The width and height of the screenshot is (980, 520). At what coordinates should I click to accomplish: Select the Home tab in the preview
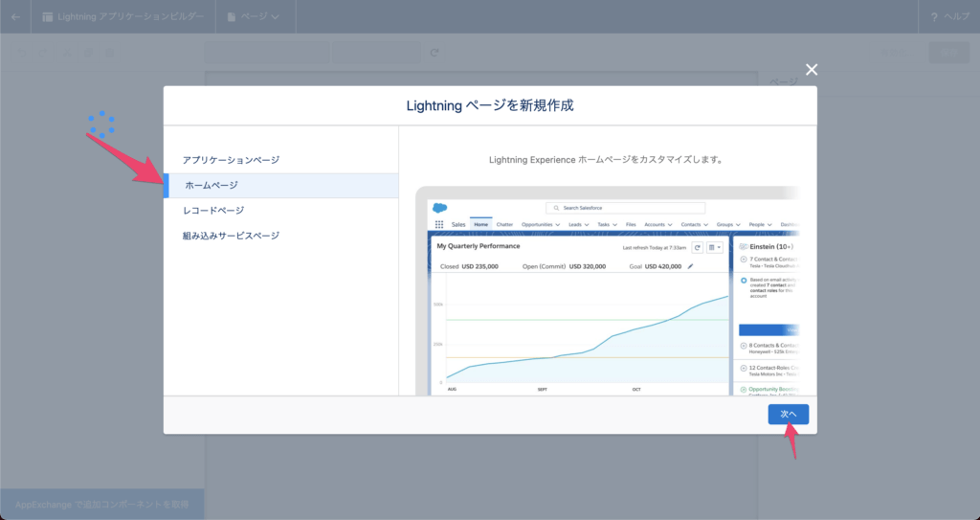[x=480, y=224]
